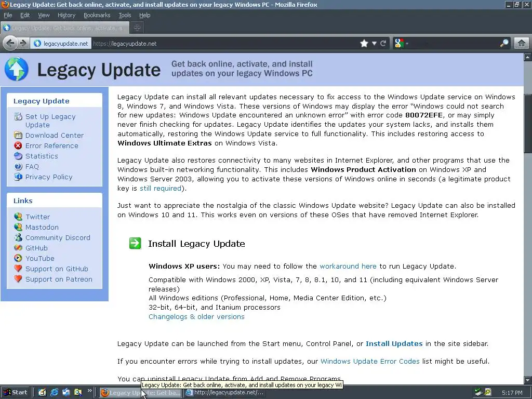Click the Twitter globe icon in Links
Viewport: 532px width, 399px height.
(18, 217)
